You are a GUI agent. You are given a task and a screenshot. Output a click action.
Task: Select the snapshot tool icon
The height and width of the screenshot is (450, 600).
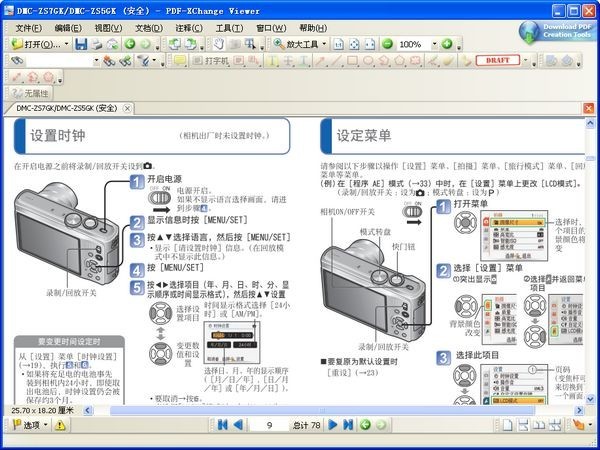[x=234, y=44]
